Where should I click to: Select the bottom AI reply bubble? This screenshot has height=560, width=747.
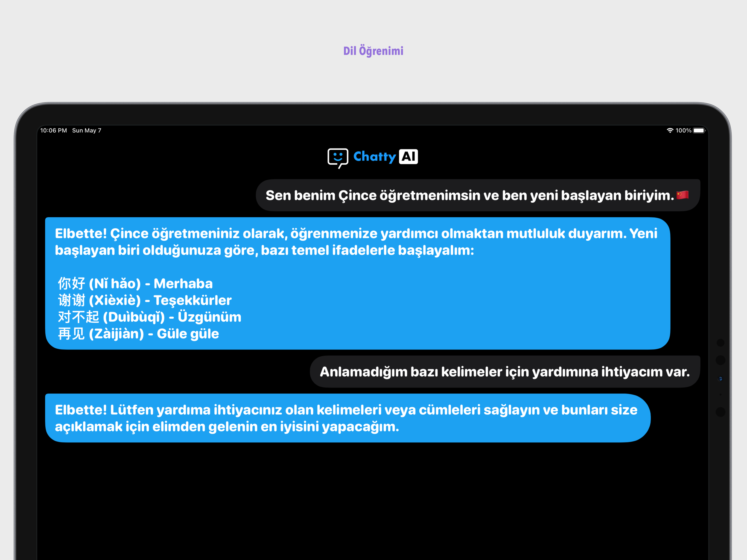[x=348, y=418]
